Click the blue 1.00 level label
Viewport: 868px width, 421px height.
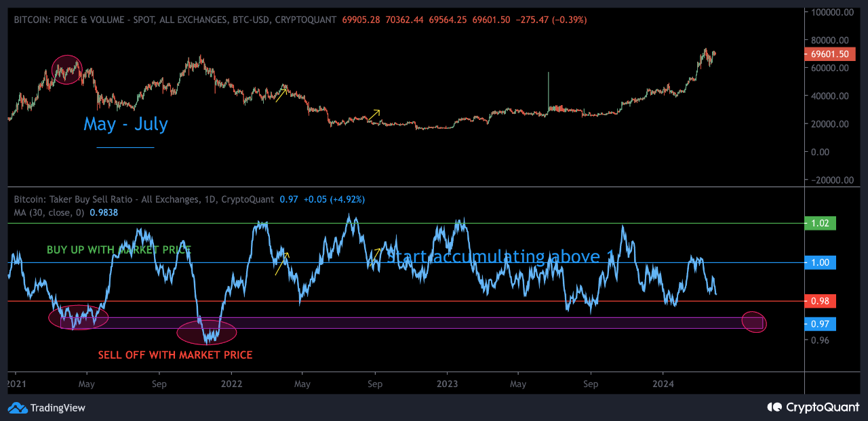click(820, 262)
